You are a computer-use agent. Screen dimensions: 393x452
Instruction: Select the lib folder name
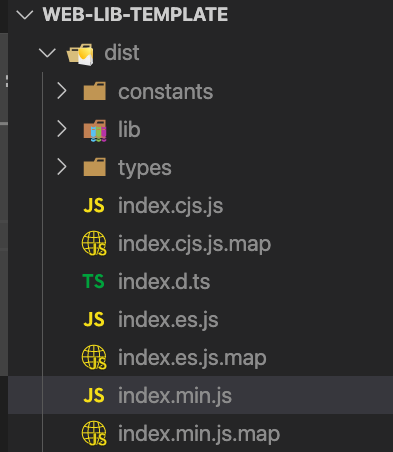[129, 129]
